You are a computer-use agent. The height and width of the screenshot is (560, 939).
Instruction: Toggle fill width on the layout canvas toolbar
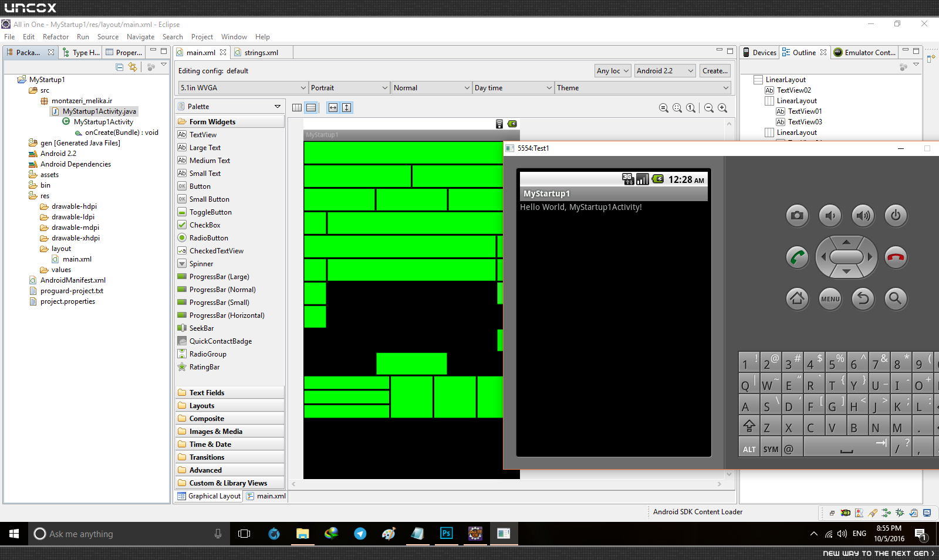(333, 108)
